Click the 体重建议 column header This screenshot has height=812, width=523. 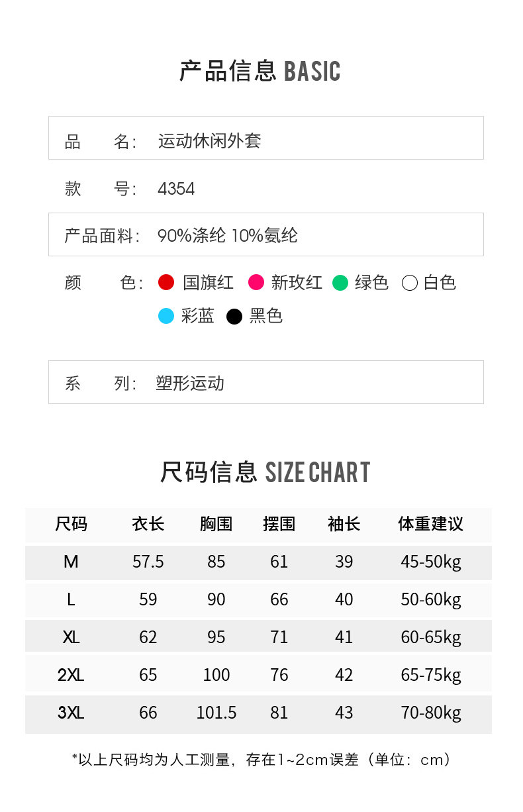430,524
